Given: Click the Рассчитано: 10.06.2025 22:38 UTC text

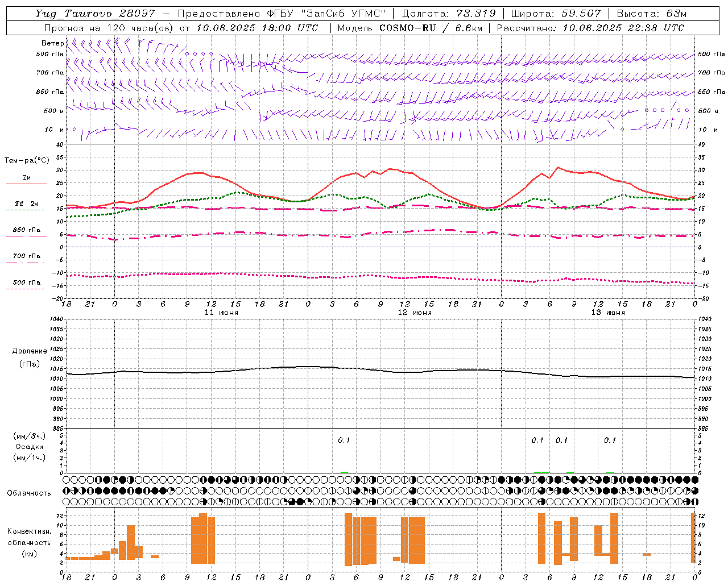Looking at the screenshot, I should click(590, 28).
